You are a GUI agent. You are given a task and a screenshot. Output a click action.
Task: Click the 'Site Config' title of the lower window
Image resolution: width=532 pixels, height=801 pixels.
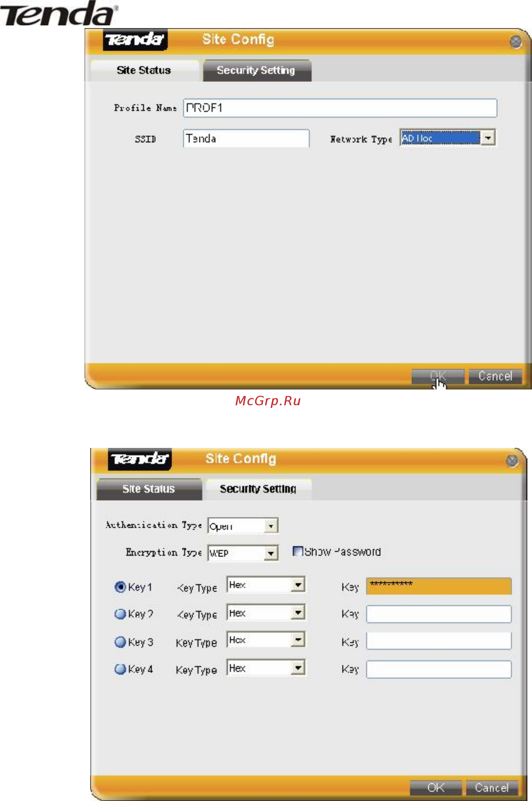[241, 459]
